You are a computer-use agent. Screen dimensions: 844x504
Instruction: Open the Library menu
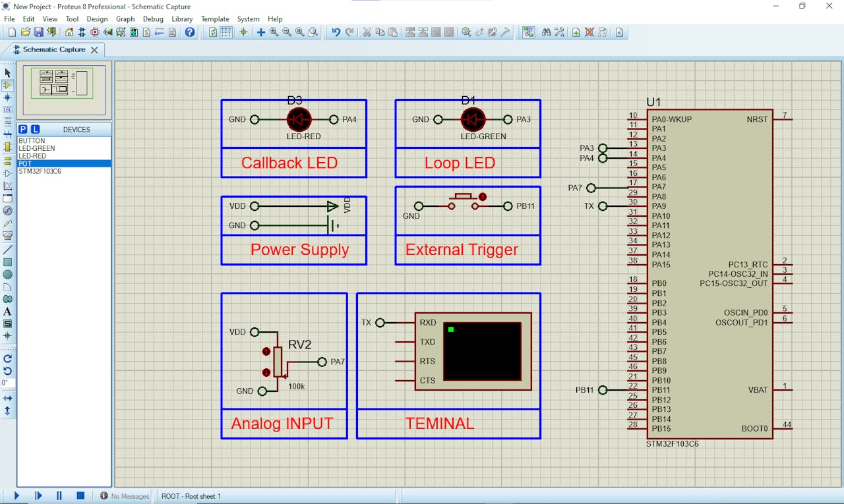point(182,19)
